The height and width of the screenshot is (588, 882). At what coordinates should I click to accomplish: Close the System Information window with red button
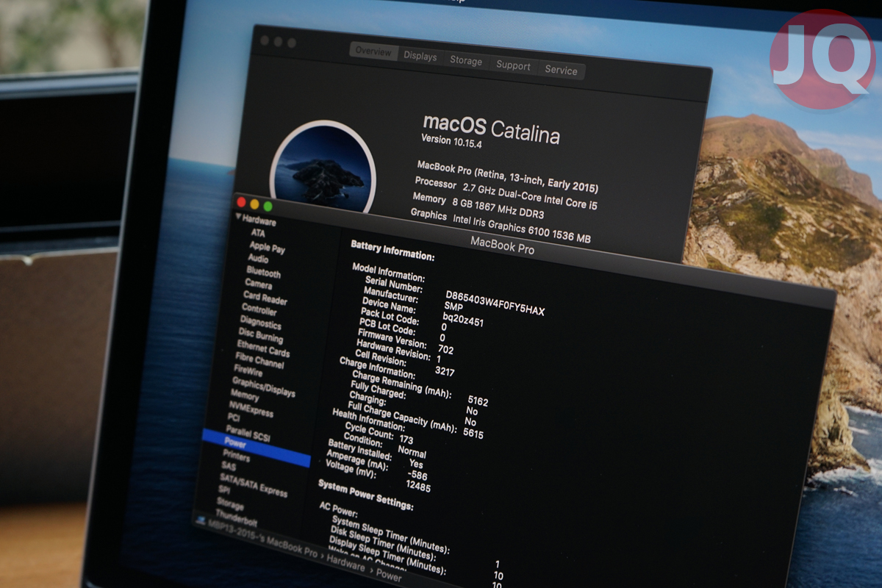point(241,202)
